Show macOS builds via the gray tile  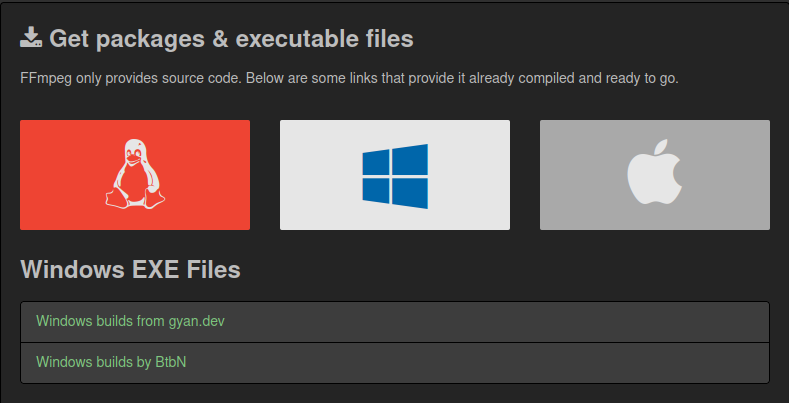[655, 175]
